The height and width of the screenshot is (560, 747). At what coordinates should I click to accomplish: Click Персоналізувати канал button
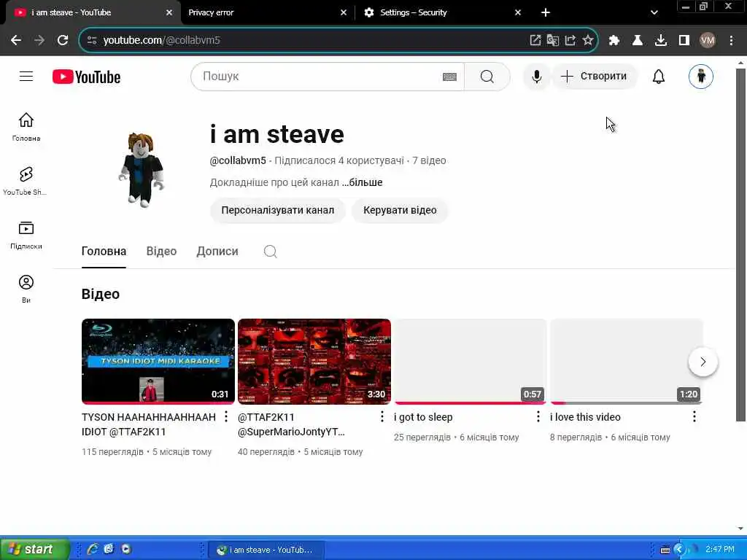point(278,211)
